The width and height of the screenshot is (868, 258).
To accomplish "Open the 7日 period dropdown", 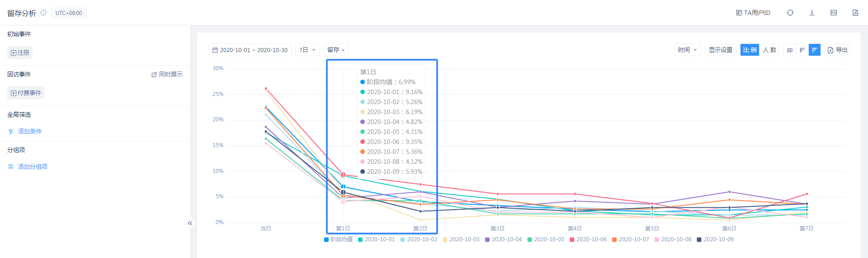I will tap(307, 50).
